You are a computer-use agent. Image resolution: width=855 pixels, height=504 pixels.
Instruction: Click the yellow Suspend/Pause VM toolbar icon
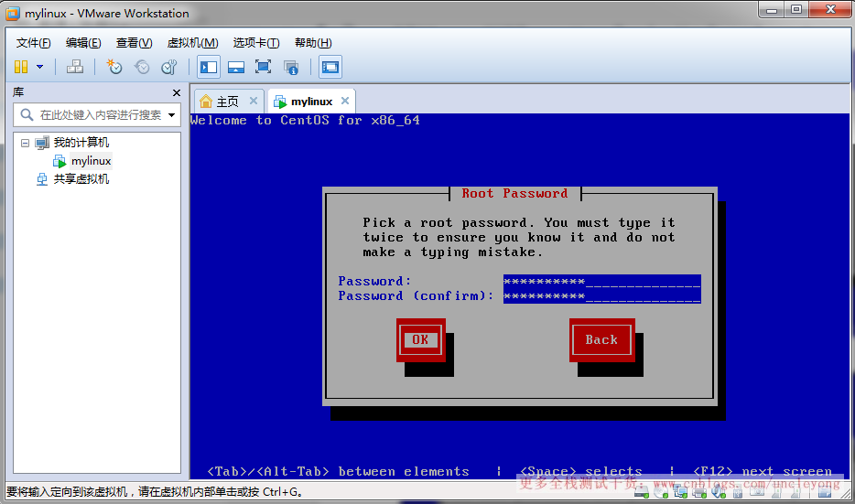21,67
